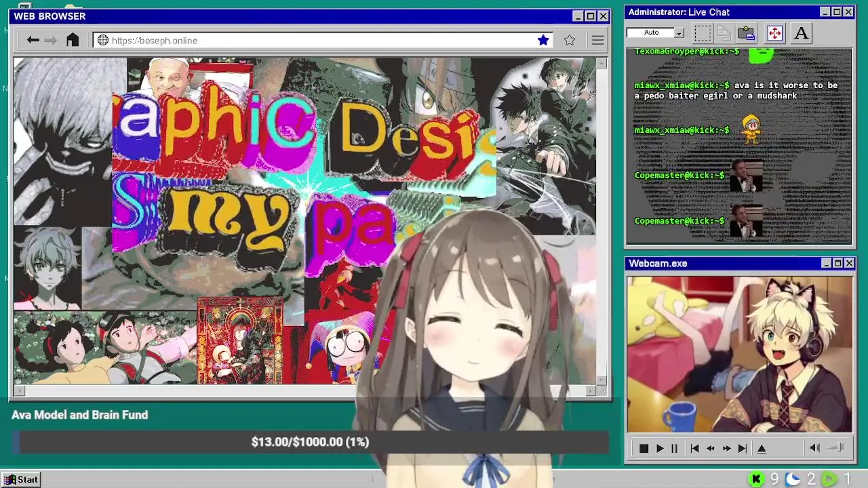Rewind in Webcam.exe player
The image size is (868, 488).
pyautogui.click(x=711, y=448)
